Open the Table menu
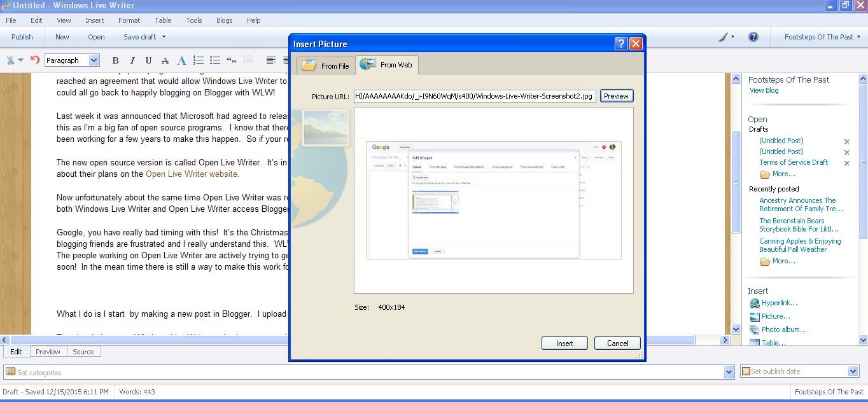Viewport: 868px width, 402px height. 164,20
